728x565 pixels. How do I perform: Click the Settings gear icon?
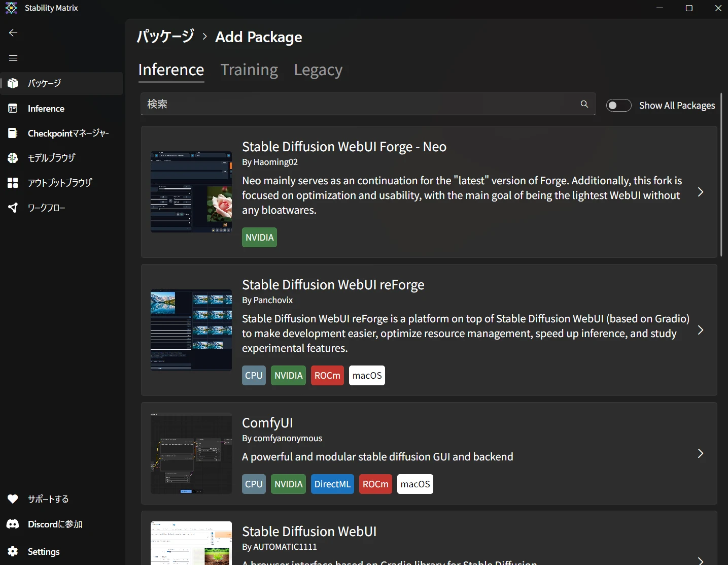coord(13,551)
